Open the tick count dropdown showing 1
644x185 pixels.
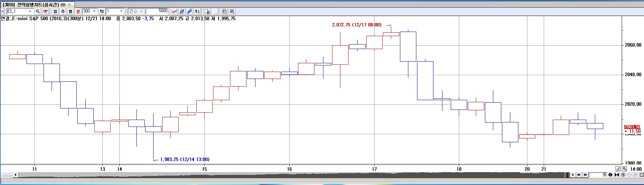point(121,11)
